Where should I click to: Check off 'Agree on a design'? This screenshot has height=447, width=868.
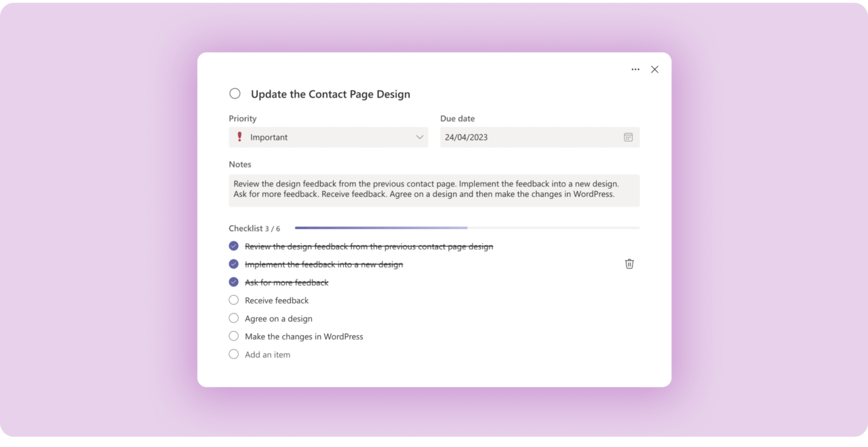coord(233,317)
